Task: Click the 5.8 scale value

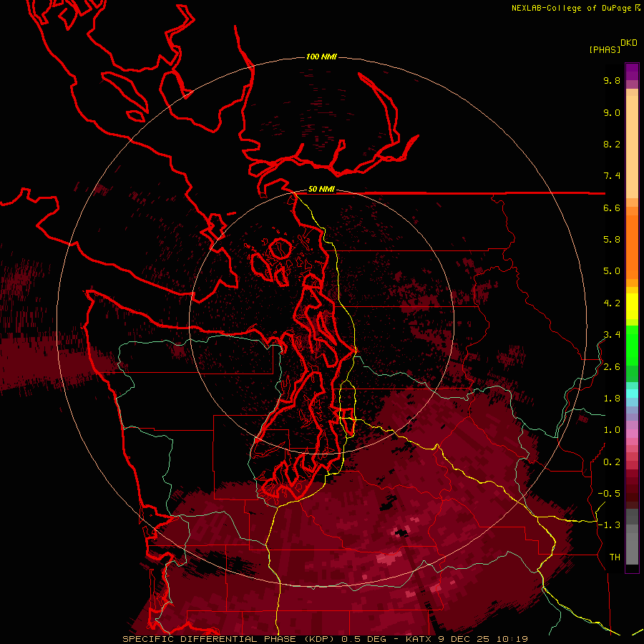Action: [612, 240]
